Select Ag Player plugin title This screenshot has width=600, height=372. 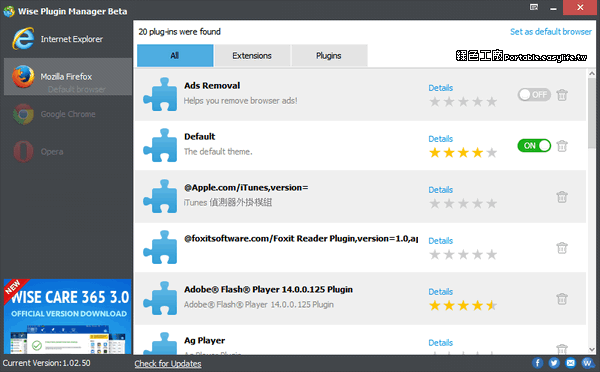tap(204, 341)
